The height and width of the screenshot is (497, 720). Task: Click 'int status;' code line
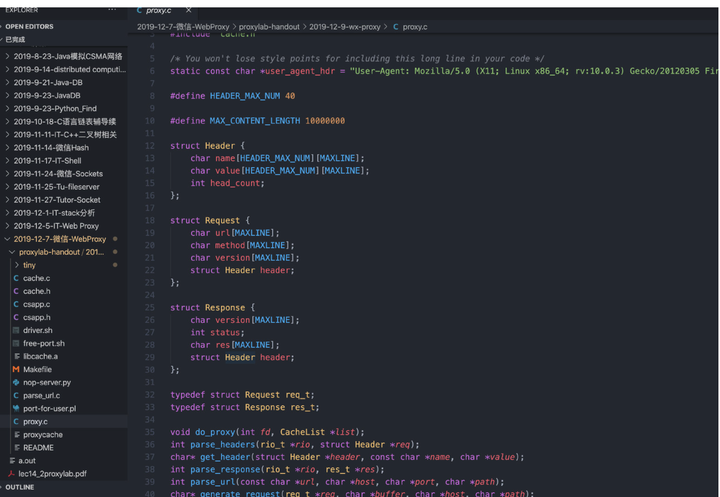(x=218, y=332)
